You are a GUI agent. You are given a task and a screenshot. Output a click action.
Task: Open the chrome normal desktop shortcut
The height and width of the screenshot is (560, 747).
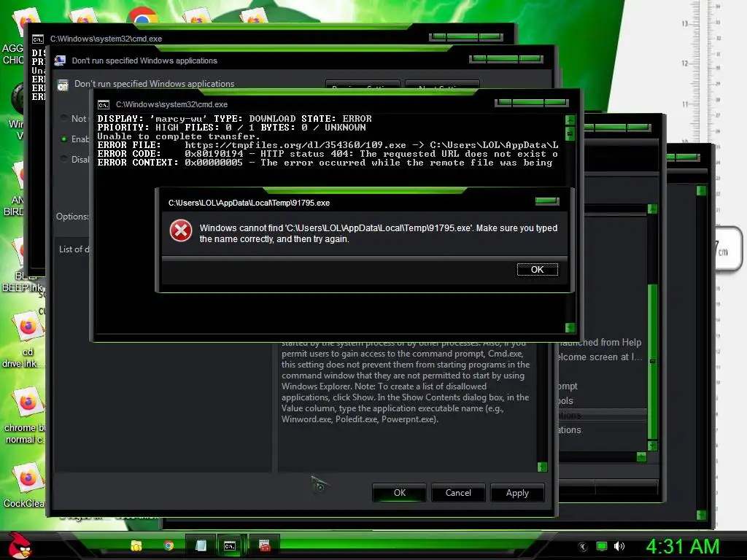click(x=24, y=416)
